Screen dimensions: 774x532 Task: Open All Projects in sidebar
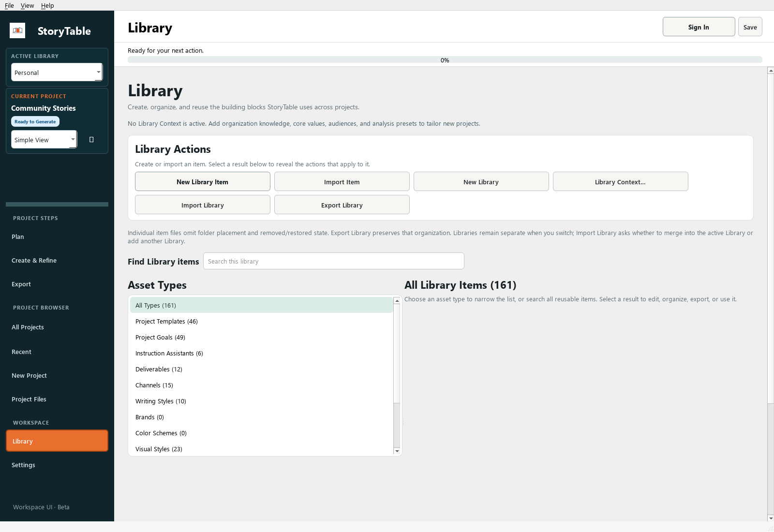click(57, 327)
